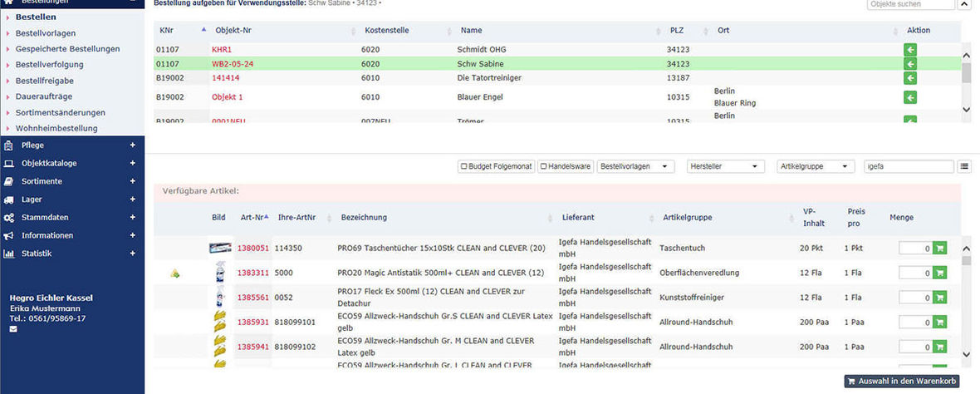Open the Hersteller dropdown
980x394 pixels.
point(726,166)
